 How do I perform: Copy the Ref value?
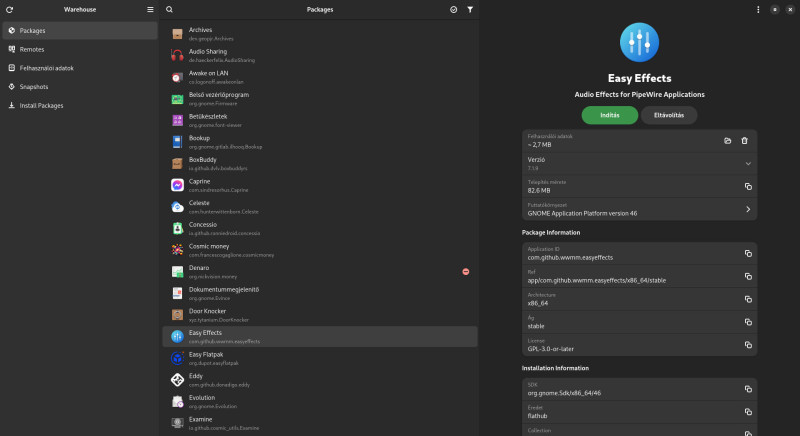point(748,276)
